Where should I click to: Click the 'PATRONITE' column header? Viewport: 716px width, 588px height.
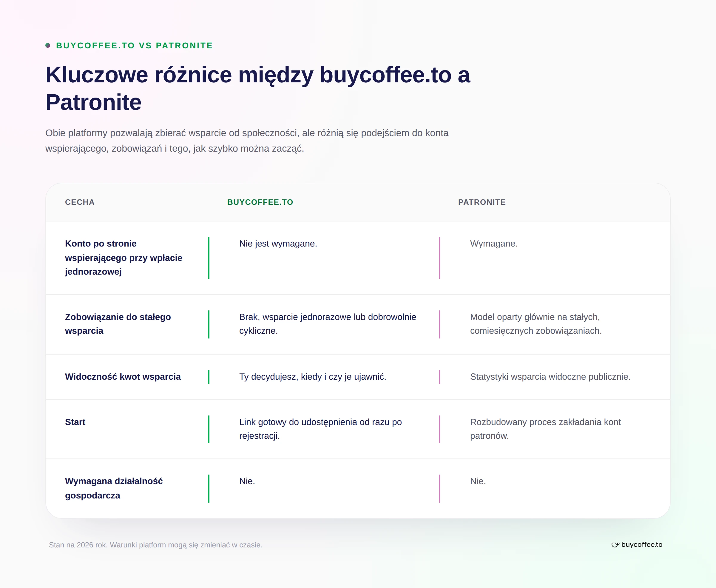[482, 202]
